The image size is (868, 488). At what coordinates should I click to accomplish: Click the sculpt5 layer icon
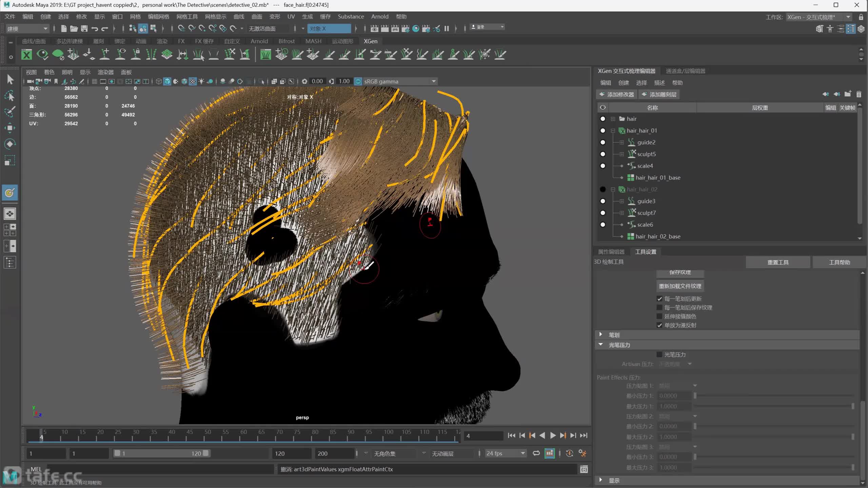[631, 154]
